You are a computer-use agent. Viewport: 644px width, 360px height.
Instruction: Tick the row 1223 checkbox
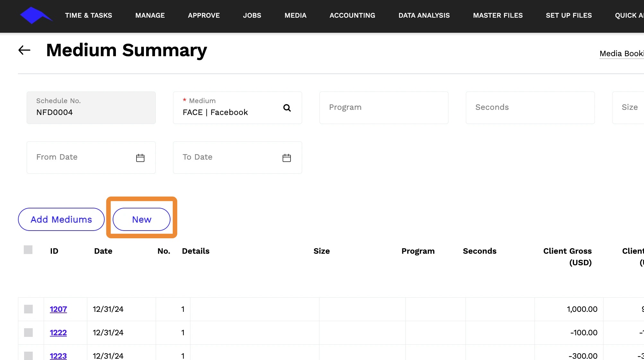pos(29,356)
